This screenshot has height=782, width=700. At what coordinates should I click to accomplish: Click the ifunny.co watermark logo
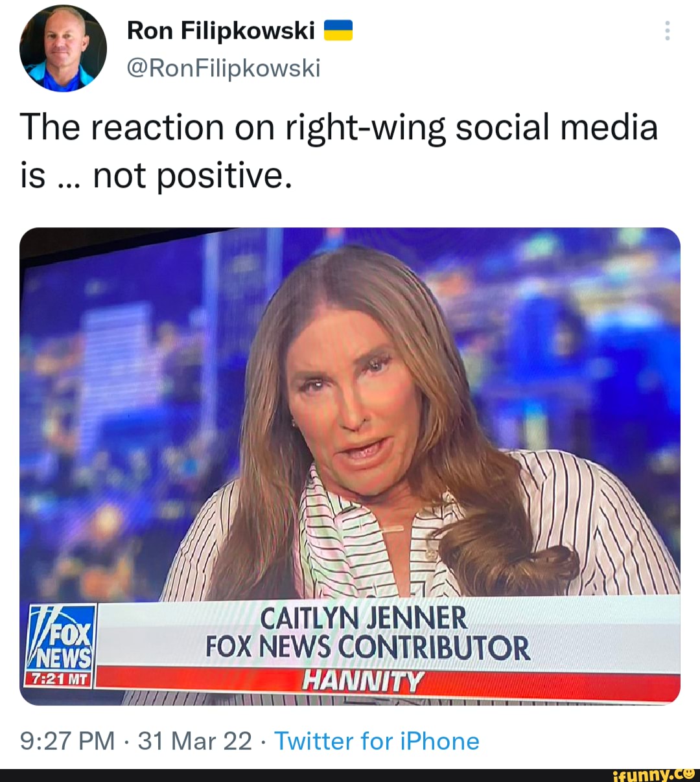(661, 774)
